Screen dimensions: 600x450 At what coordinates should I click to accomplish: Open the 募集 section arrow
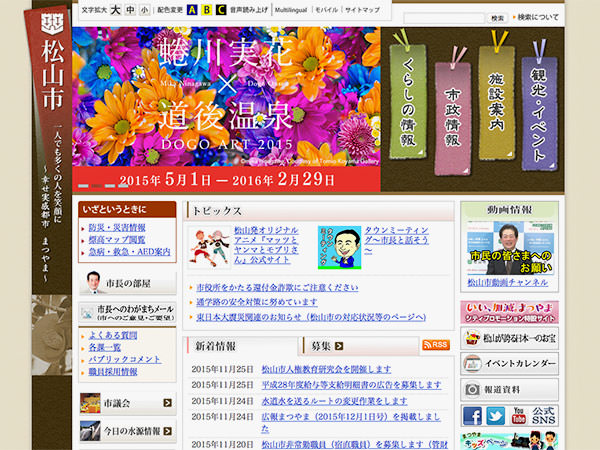tap(338, 346)
